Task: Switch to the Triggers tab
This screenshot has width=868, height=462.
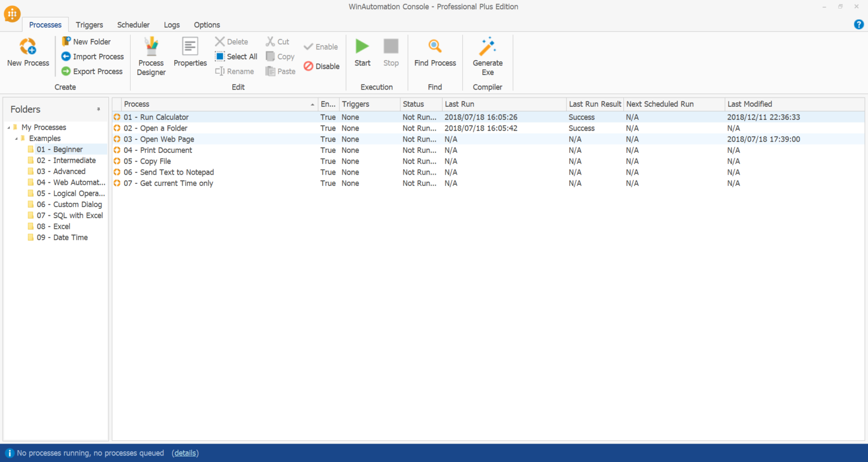Action: [89, 25]
